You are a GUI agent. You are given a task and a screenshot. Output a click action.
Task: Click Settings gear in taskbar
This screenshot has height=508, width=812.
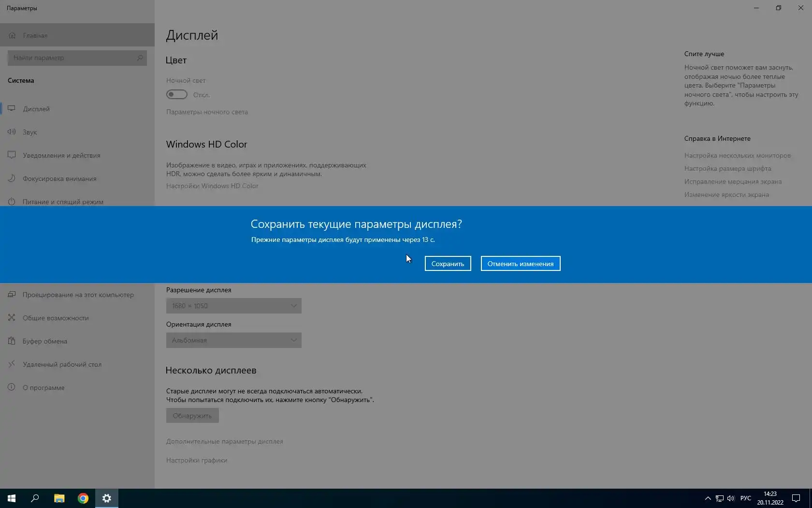(x=107, y=498)
